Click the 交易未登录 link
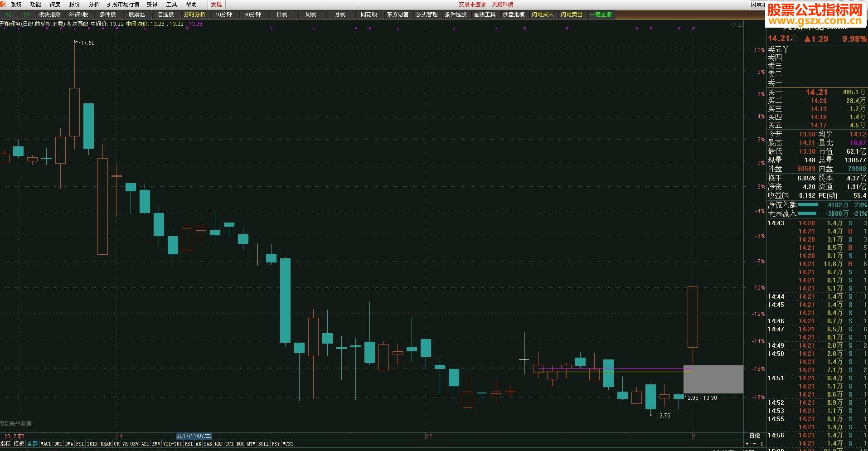 coord(472,5)
